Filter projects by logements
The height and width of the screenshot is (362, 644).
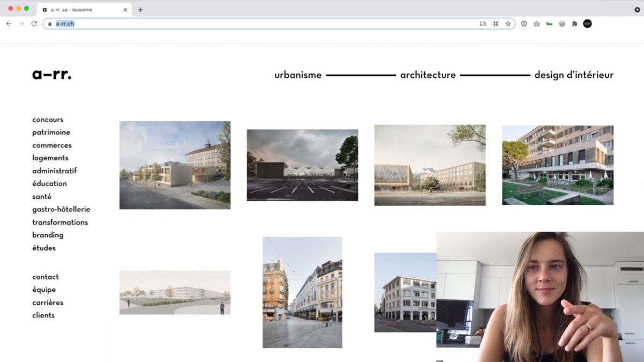coord(50,158)
